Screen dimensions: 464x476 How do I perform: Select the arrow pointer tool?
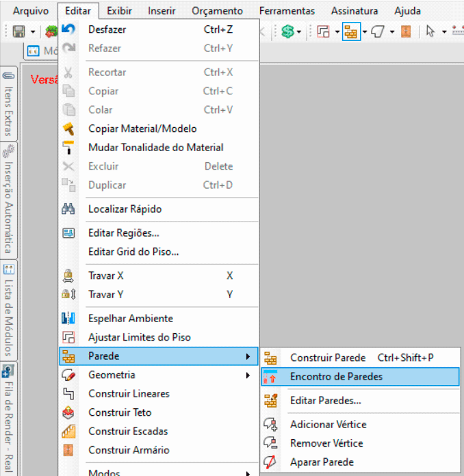pyautogui.click(x=430, y=31)
